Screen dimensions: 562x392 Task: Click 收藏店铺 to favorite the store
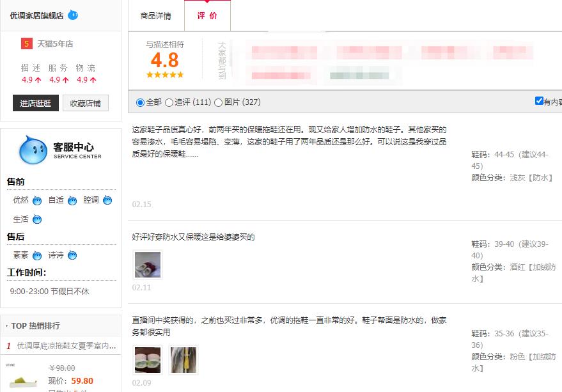[85, 103]
